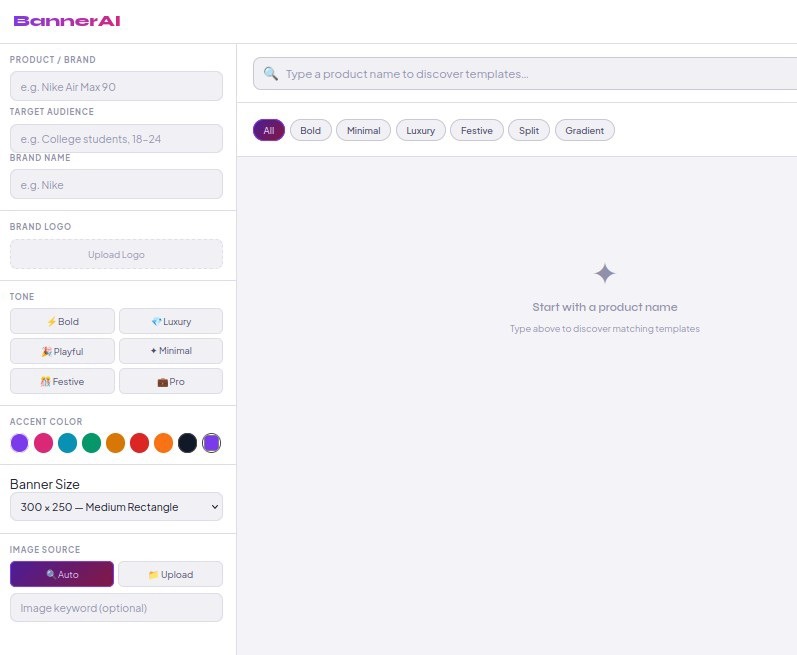Select the Playful tone button

pyautogui.click(x=62, y=351)
